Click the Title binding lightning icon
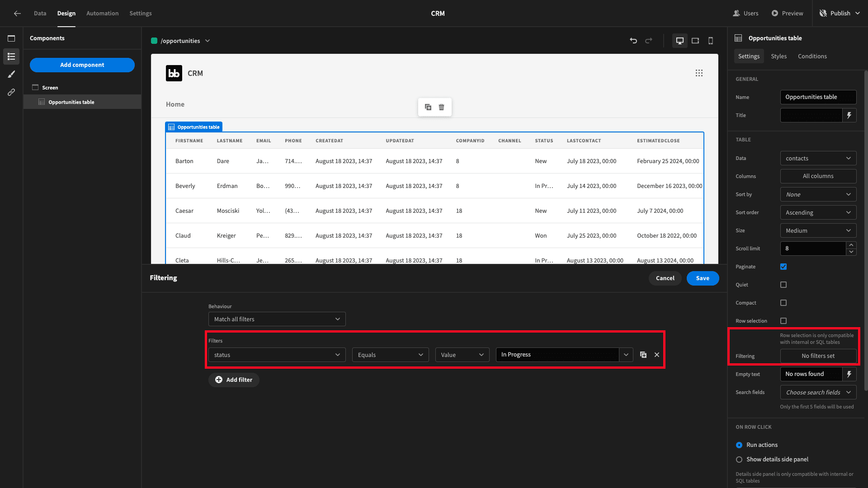Screen dimensions: 868x488 pyautogui.click(x=849, y=115)
